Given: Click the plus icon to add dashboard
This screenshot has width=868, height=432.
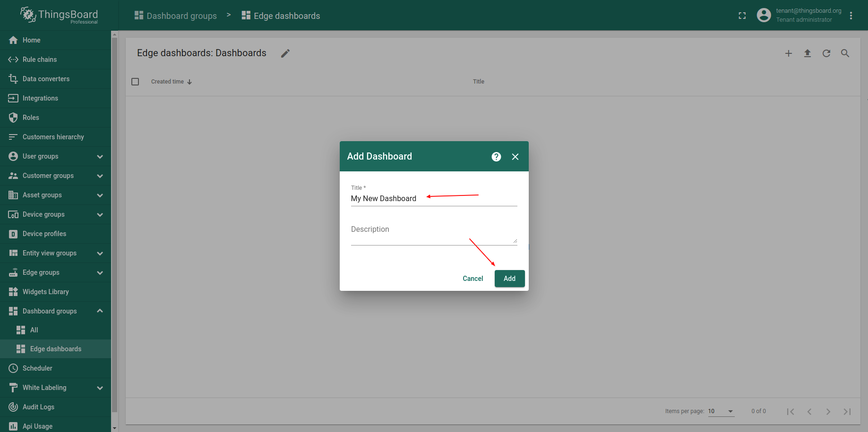Looking at the screenshot, I should click(789, 53).
